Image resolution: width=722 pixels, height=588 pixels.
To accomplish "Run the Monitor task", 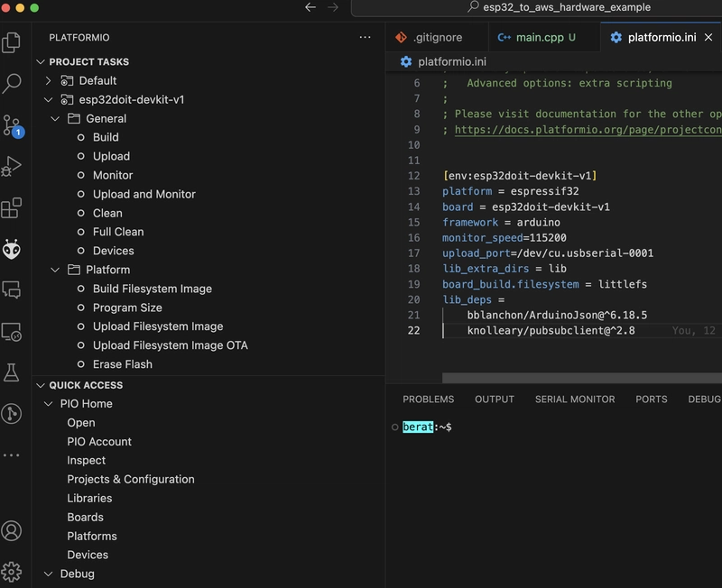I will [x=112, y=175].
